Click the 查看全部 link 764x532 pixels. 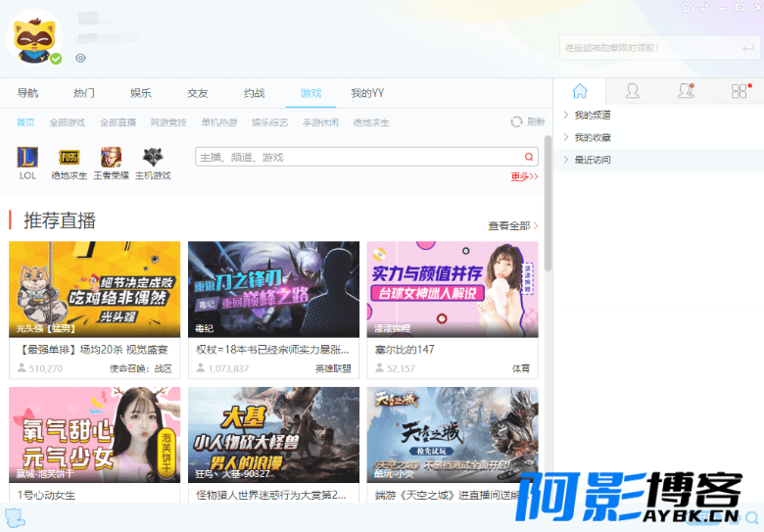click(x=512, y=226)
